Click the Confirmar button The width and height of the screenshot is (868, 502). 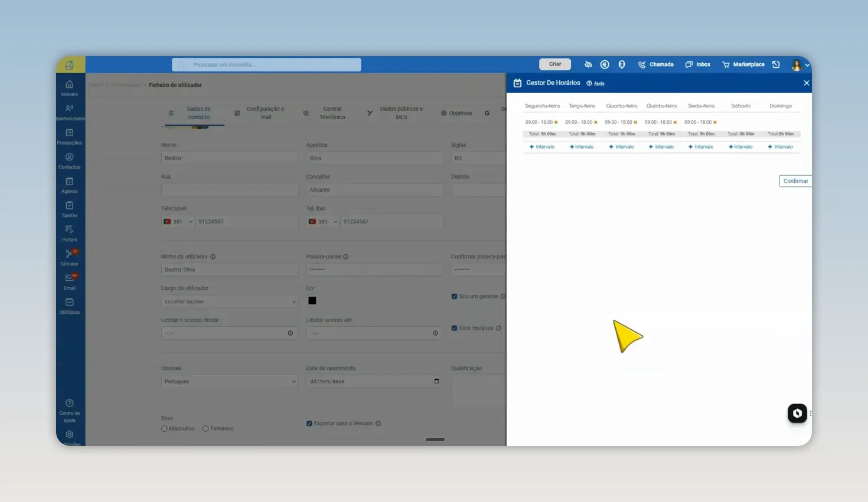click(795, 181)
